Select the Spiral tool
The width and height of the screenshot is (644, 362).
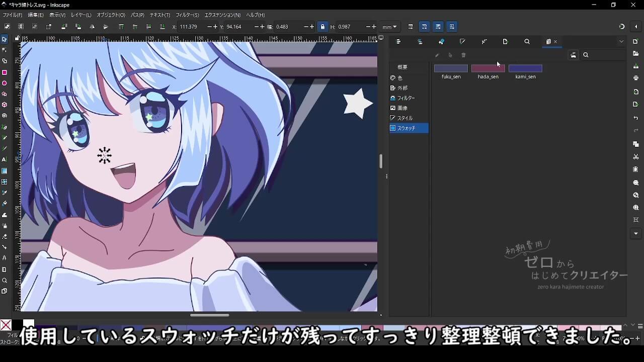tap(5, 116)
